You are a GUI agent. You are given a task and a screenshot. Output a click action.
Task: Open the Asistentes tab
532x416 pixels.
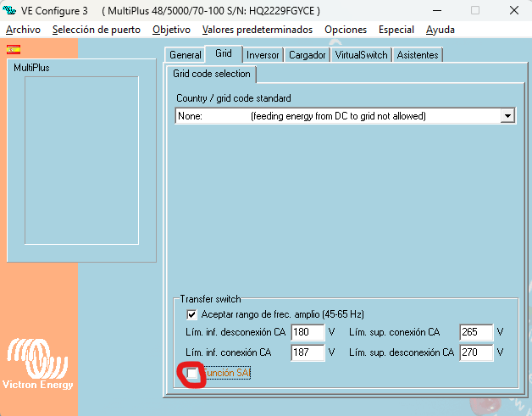pos(418,55)
